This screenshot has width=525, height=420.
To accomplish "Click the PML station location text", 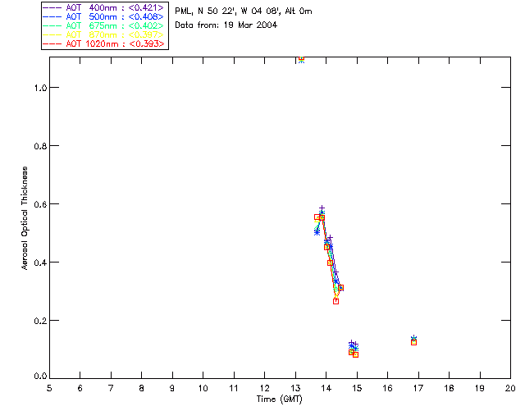I will pyautogui.click(x=244, y=11).
